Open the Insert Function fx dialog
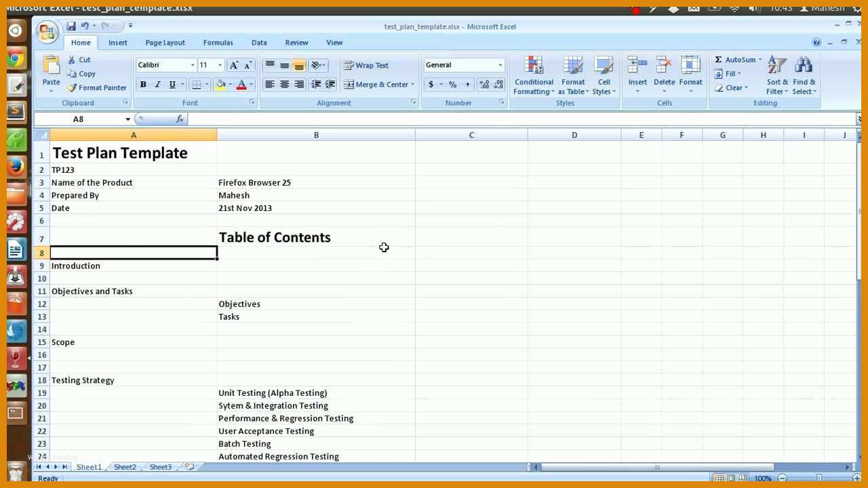Viewport: 868px width, 488px height. pyautogui.click(x=180, y=119)
